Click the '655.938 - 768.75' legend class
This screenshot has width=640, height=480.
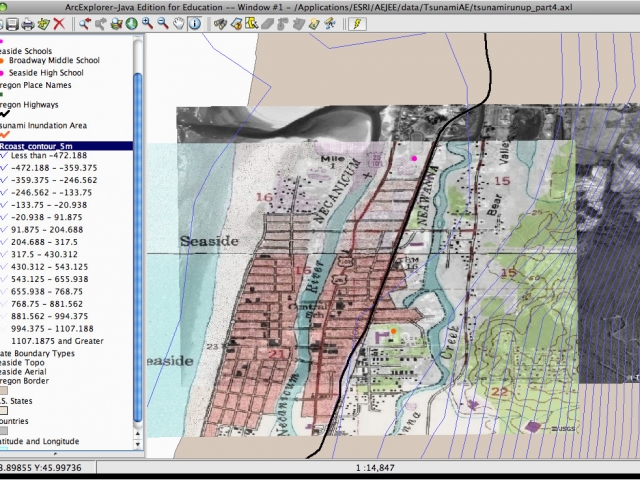(x=47, y=291)
